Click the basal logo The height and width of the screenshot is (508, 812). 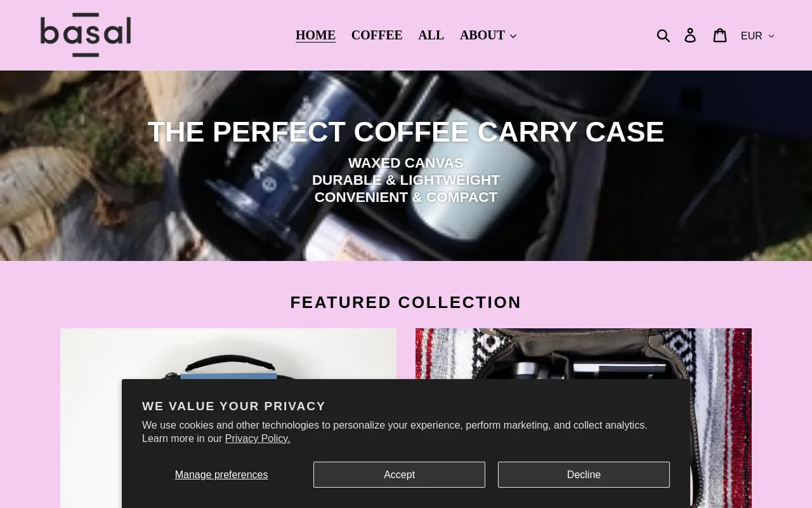[x=86, y=35]
